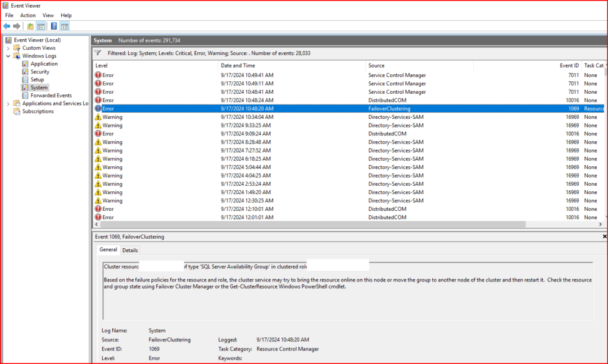
Task: Sort by the Date and Time column header
Action: [x=237, y=65]
